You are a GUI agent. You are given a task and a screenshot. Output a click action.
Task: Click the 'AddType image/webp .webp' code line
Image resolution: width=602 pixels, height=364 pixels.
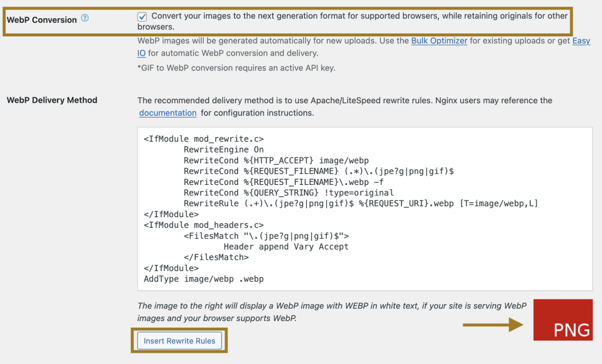click(x=203, y=279)
